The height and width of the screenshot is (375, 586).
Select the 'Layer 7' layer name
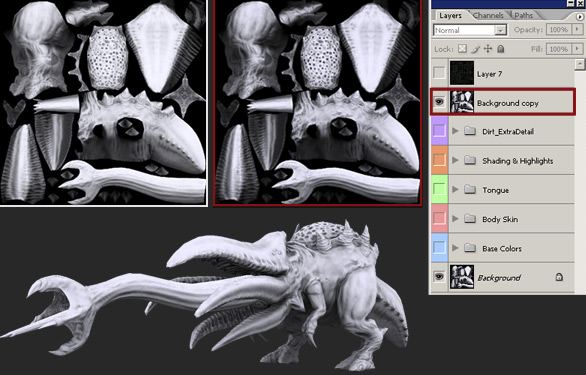[490, 74]
